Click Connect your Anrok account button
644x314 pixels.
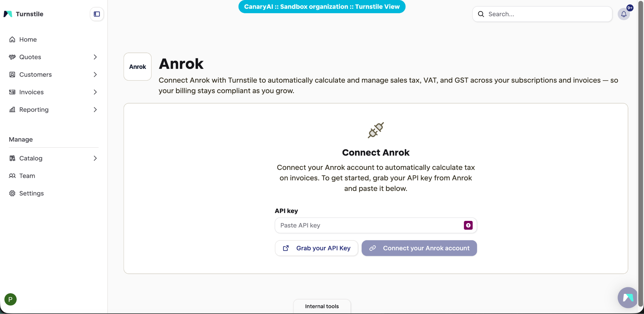(x=419, y=248)
